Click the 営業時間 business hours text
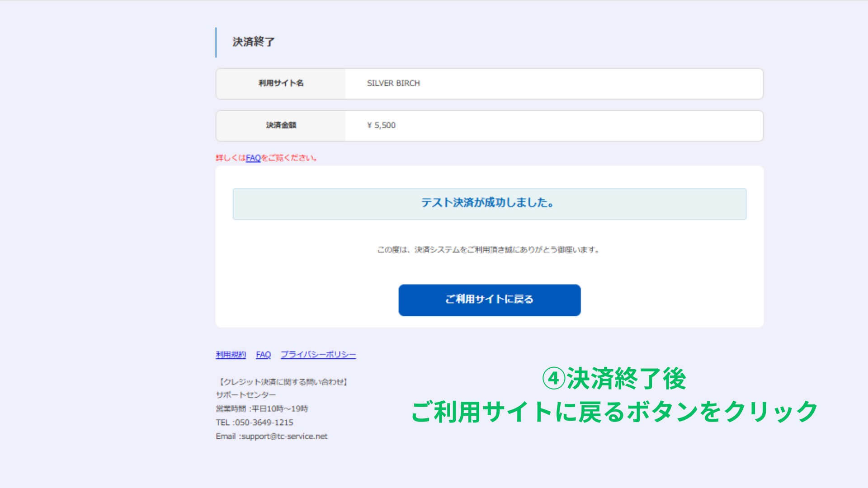The width and height of the screenshot is (868, 488). point(263,408)
